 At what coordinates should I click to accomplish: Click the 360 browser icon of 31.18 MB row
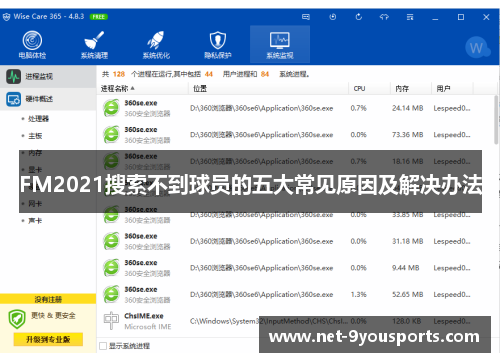pos(111,241)
